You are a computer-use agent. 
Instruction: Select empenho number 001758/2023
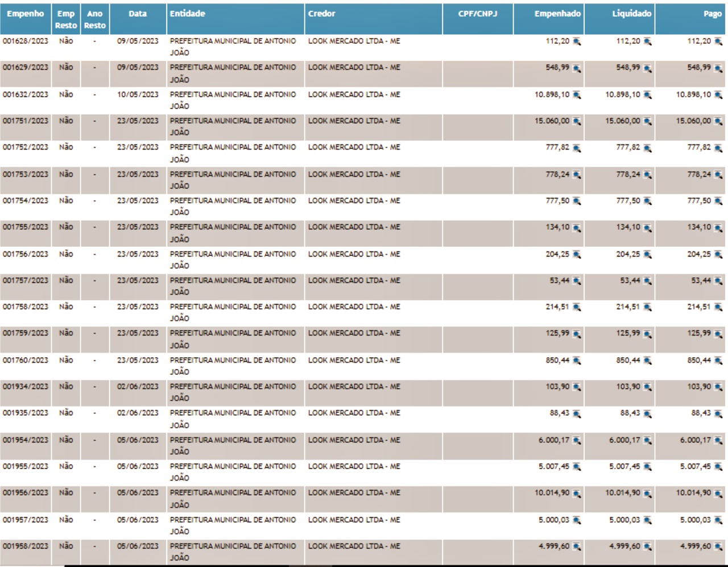point(26,307)
